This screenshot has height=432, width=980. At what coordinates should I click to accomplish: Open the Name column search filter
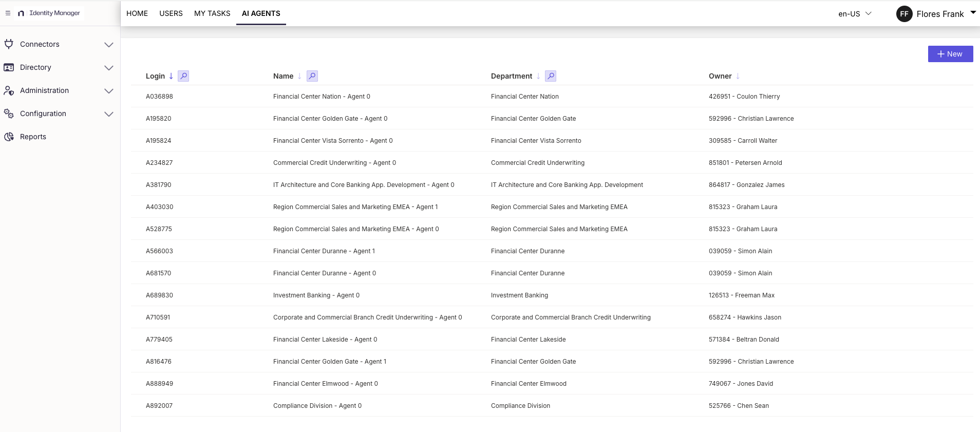312,76
